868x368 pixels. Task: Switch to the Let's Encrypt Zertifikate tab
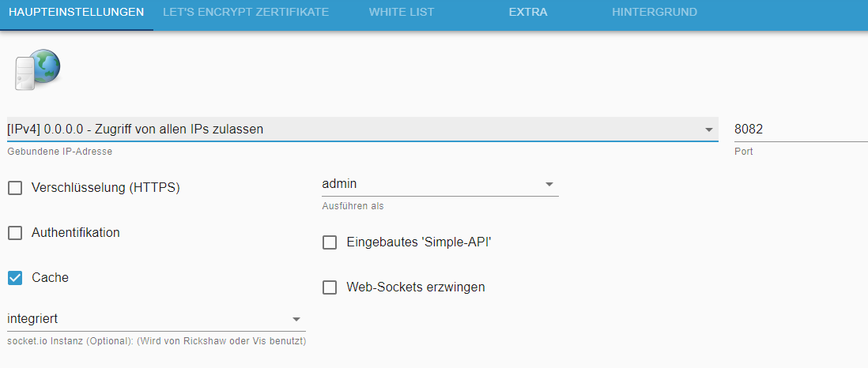[246, 12]
